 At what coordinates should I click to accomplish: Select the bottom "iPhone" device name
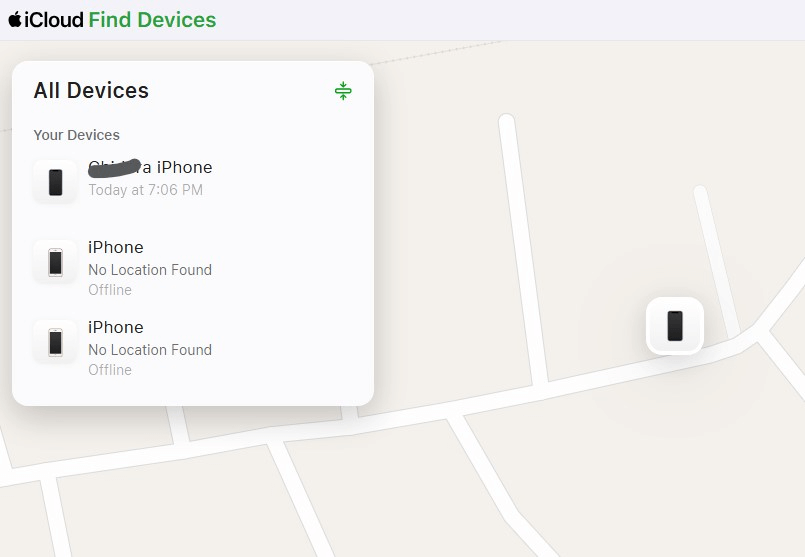[x=116, y=327]
